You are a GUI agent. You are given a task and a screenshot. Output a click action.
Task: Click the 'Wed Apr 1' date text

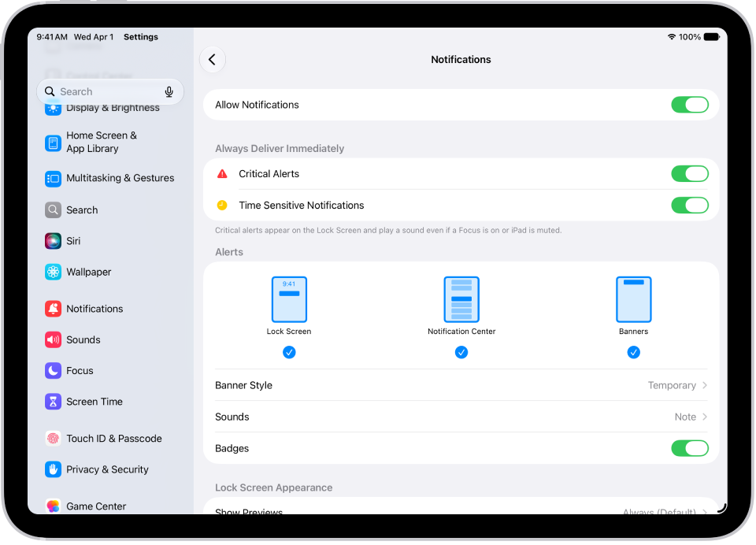point(94,37)
